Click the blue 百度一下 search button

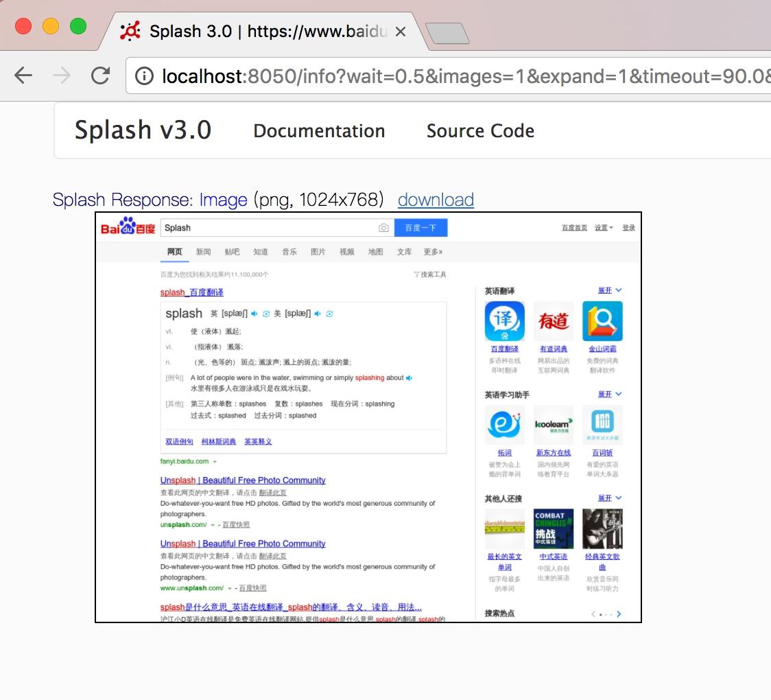point(421,228)
